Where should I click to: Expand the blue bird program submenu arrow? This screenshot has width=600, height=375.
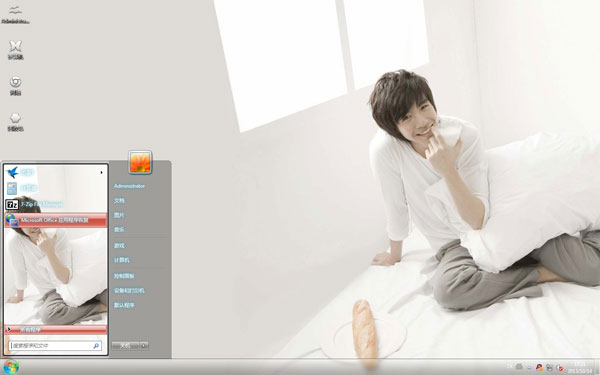point(101,173)
